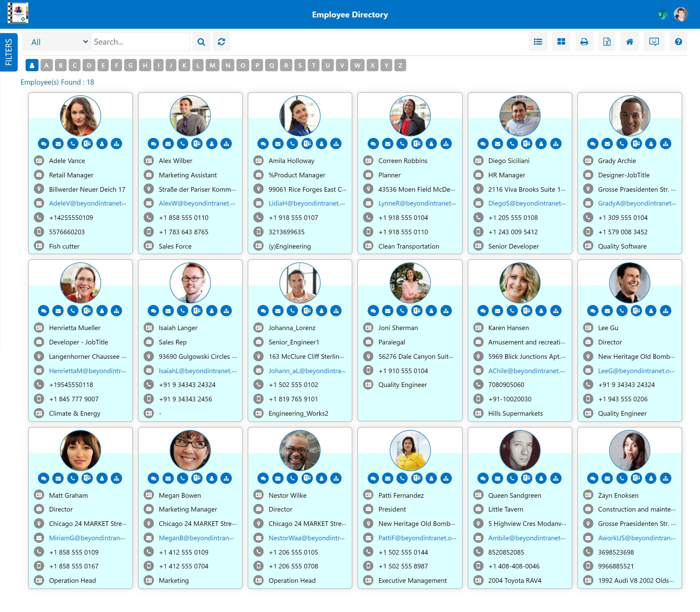Email Megan Bowen via the envelope icon
700x612 pixels.
pos(168,478)
